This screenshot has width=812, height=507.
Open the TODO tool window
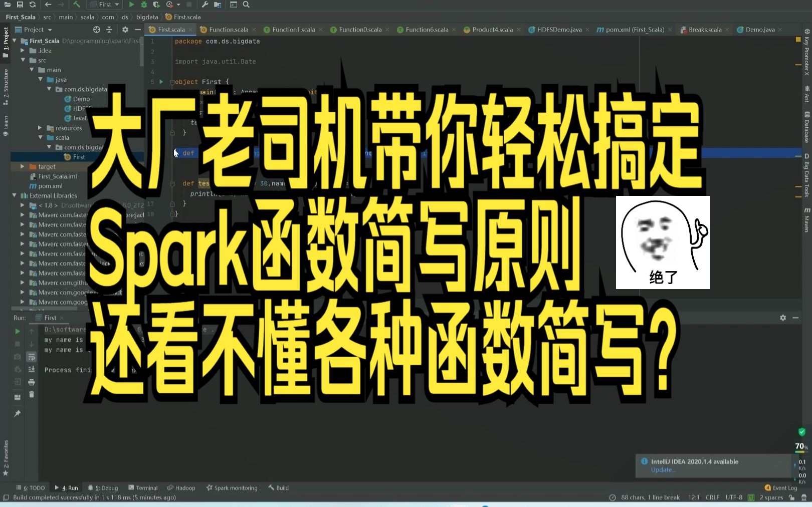click(x=31, y=488)
